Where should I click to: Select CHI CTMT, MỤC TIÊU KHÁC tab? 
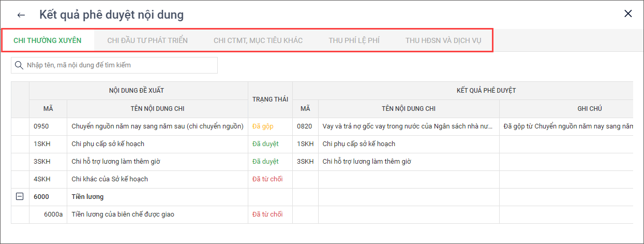(x=258, y=40)
